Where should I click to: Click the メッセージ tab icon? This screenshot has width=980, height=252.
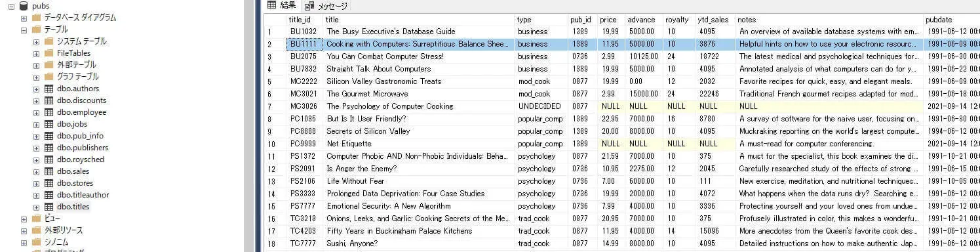coord(309,6)
